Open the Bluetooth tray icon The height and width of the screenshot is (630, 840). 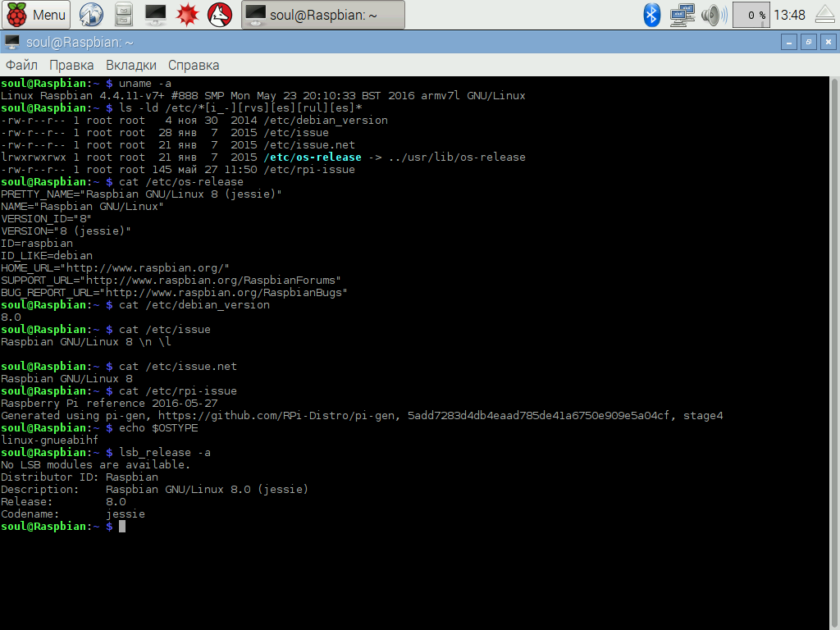pos(651,15)
